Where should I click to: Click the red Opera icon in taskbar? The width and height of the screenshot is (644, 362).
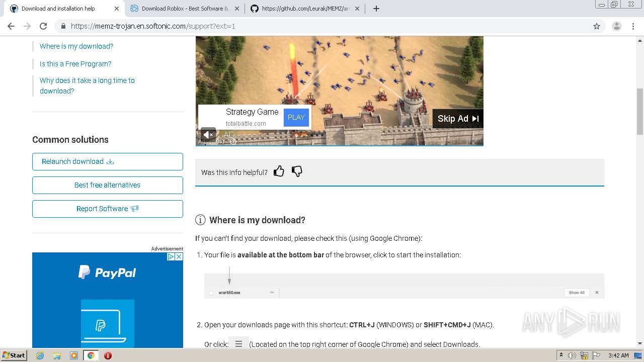tap(108, 355)
